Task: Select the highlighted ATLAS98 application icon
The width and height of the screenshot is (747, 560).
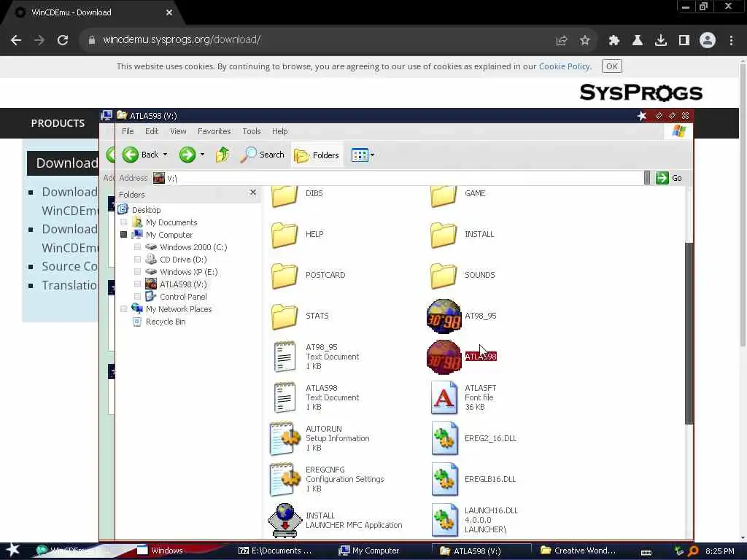Action: pyautogui.click(x=444, y=357)
